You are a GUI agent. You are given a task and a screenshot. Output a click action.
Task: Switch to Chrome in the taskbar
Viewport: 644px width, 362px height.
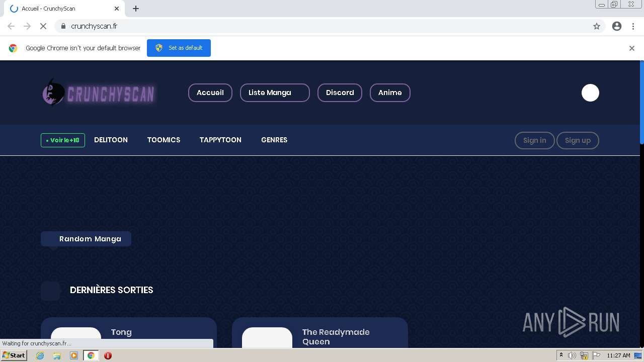[x=91, y=355]
